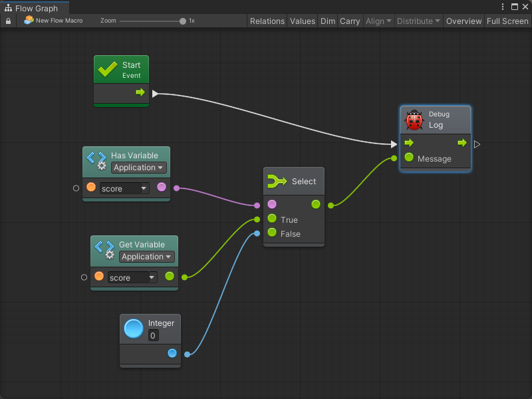532x399 pixels.
Task: Click the Select node branch icon
Action: click(x=277, y=182)
